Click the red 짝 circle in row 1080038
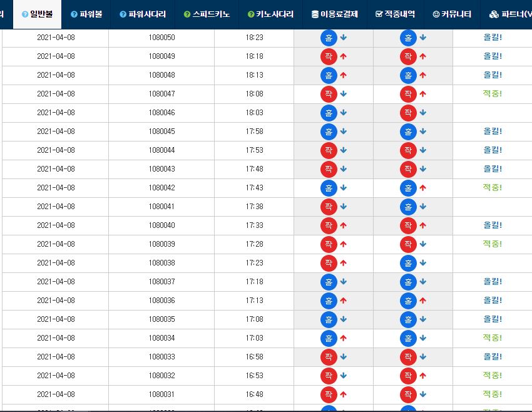Image resolution: width=532 pixels, height=412 pixels. pyautogui.click(x=329, y=263)
